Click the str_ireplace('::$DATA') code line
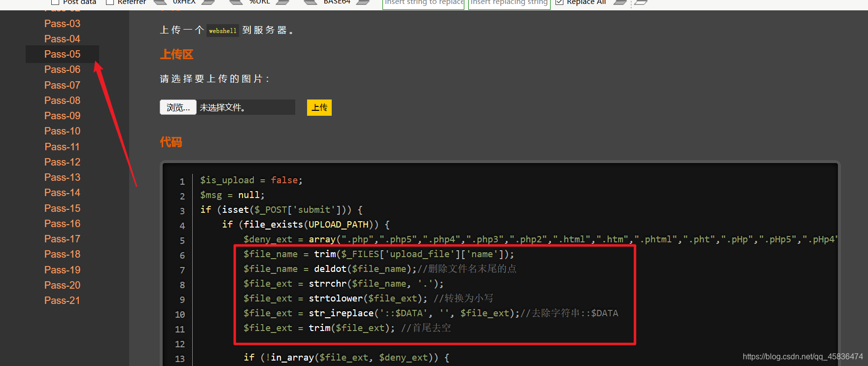868x366 pixels. [x=431, y=313]
